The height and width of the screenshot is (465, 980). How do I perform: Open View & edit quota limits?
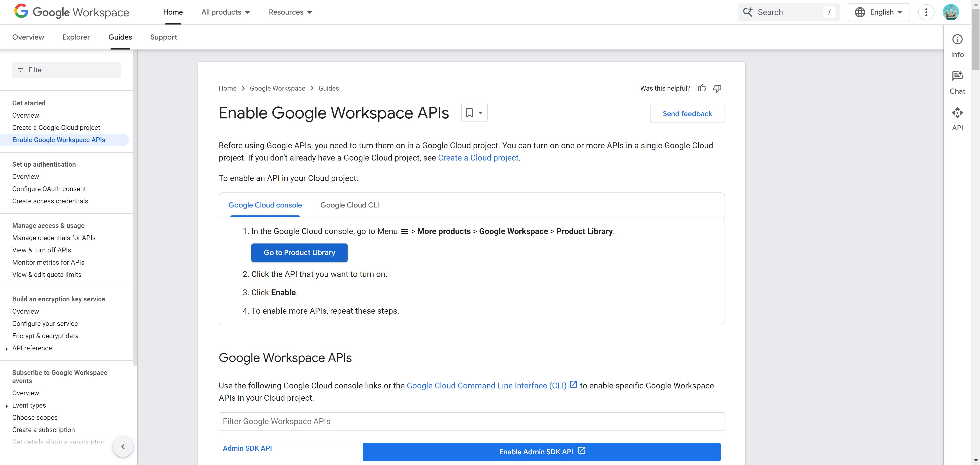pyautogui.click(x=47, y=274)
